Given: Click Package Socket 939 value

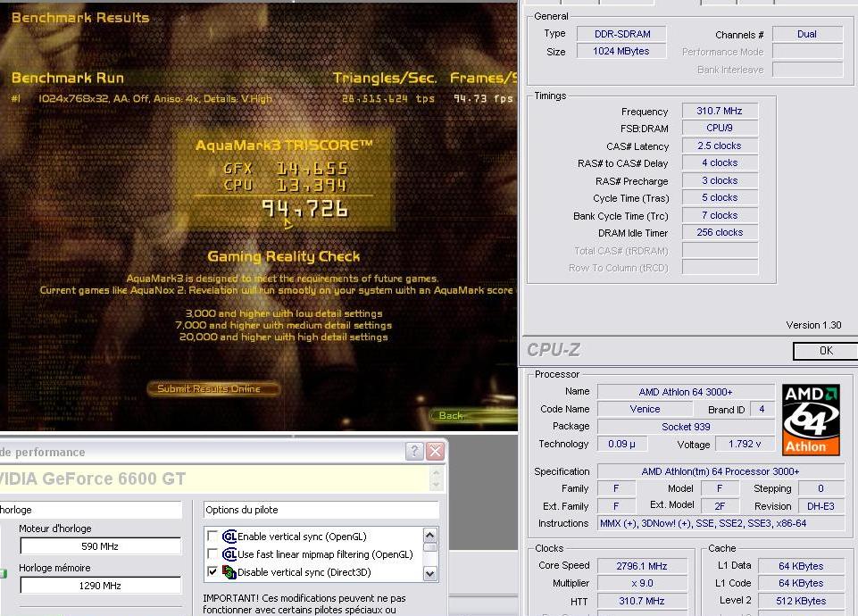Looking at the screenshot, I should (686, 426).
